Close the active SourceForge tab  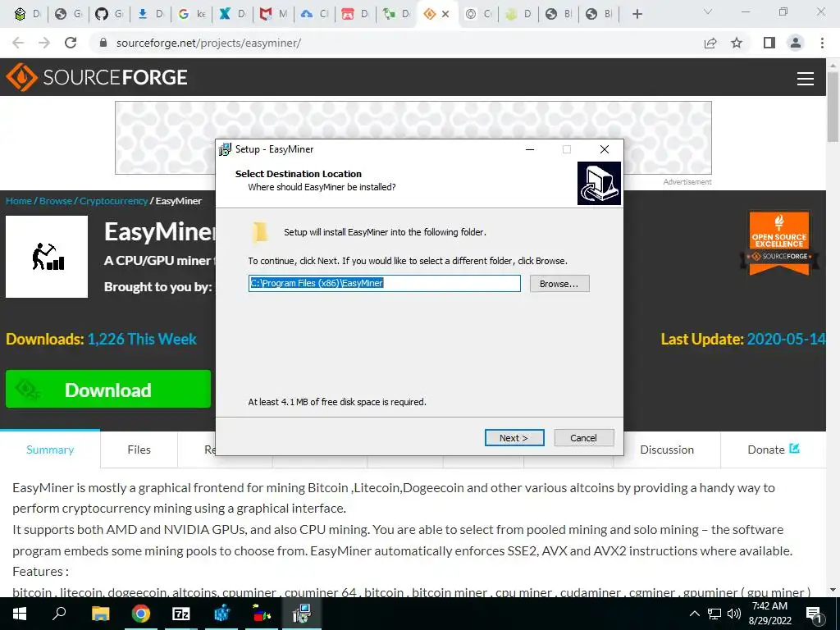[445, 15]
